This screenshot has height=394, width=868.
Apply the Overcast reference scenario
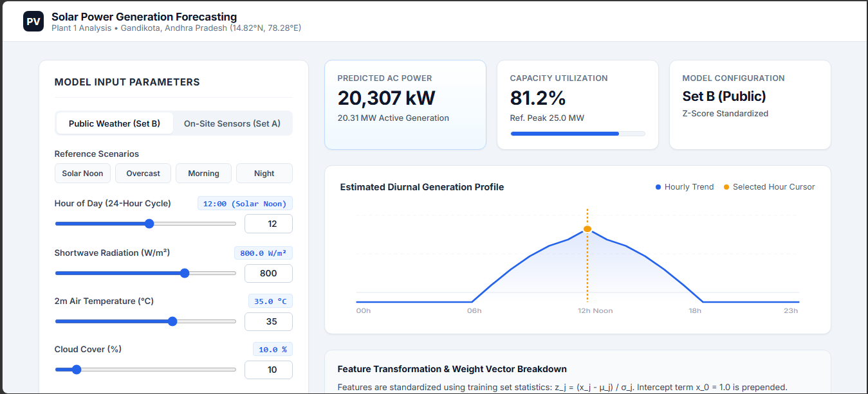point(143,174)
